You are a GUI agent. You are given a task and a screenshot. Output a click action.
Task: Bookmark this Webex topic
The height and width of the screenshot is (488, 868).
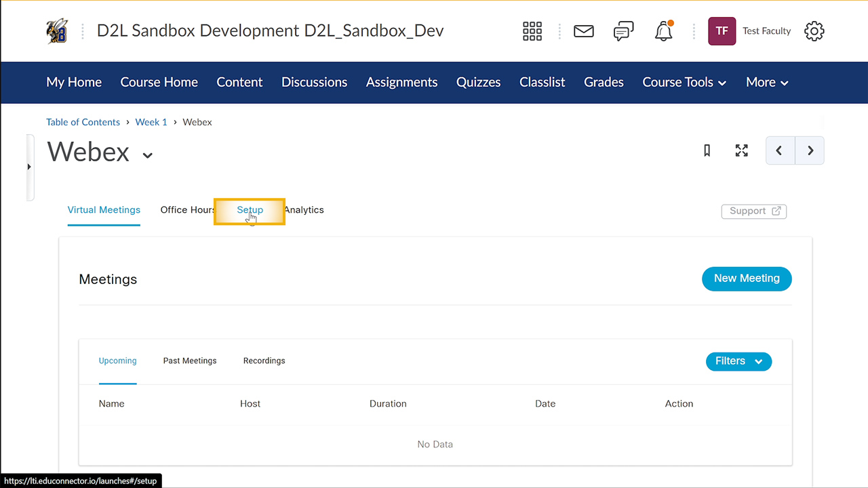point(707,150)
